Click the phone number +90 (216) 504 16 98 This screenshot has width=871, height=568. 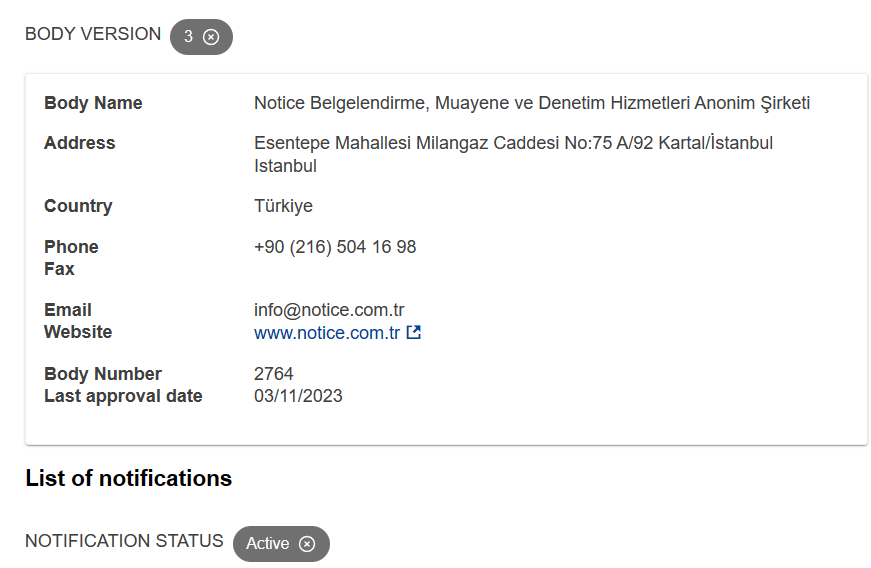335,247
